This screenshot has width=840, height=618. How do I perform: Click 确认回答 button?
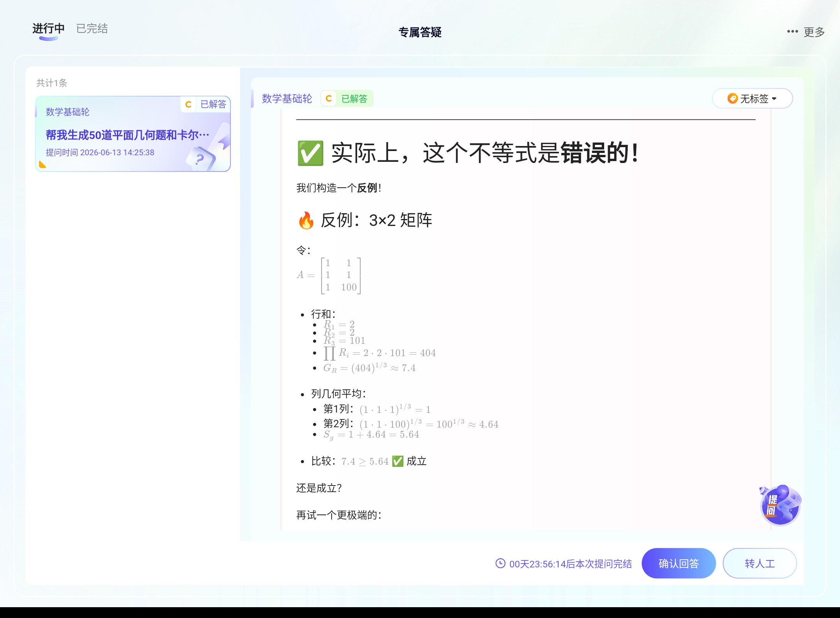[x=679, y=564]
